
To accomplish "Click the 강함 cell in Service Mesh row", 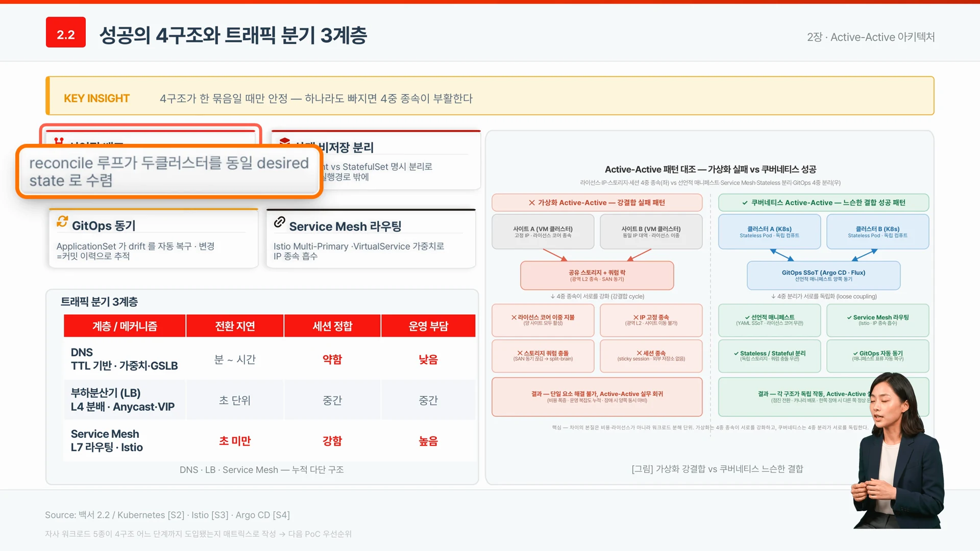I will 332,441.
